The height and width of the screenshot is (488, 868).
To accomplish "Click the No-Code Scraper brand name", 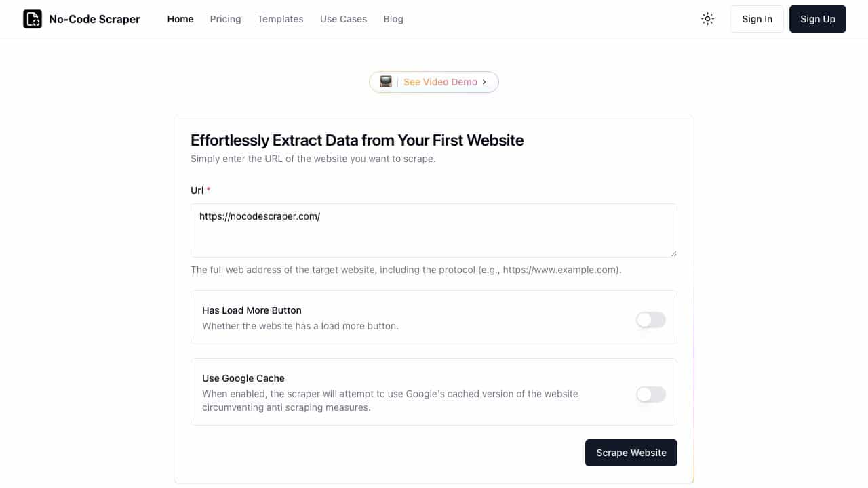I will pyautogui.click(x=94, y=19).
